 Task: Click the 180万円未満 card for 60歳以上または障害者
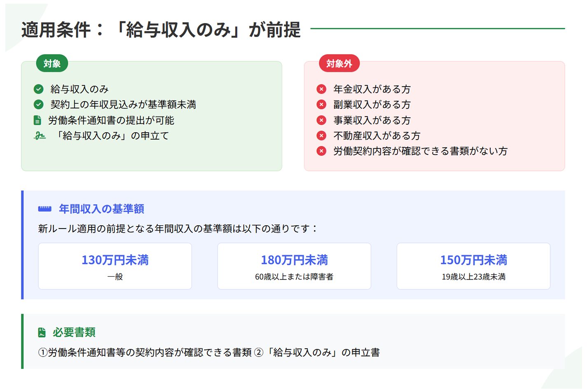(x=294, y=266)
